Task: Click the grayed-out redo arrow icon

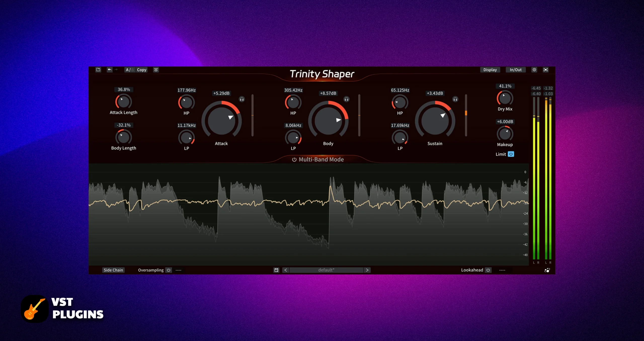Action: click(116, 70)
